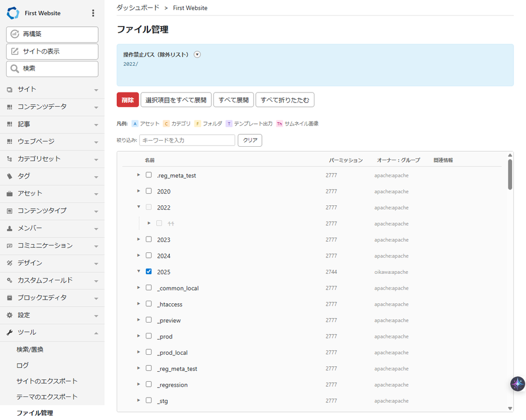Click the First Website site logo icon
526x420 pixels.
coord(12,13)
